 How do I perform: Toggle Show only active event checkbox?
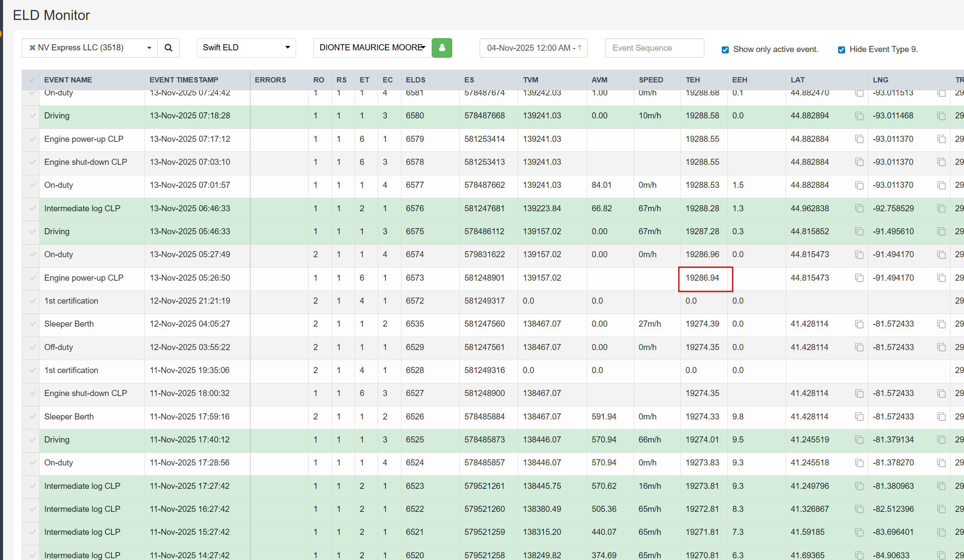tap(725, 49)
